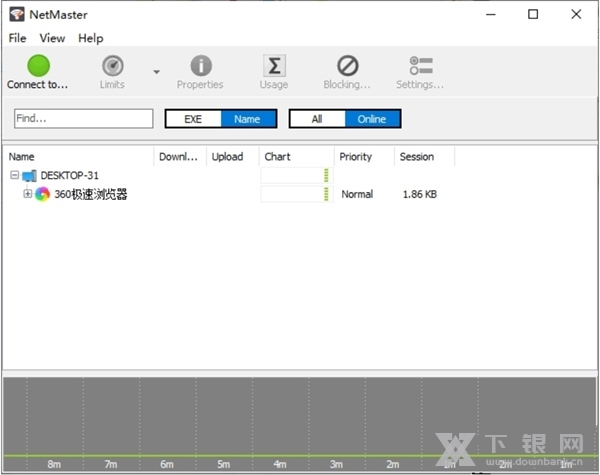
Task: Click the chart cell for DESKTOP-31
Action: pos(297,175)
